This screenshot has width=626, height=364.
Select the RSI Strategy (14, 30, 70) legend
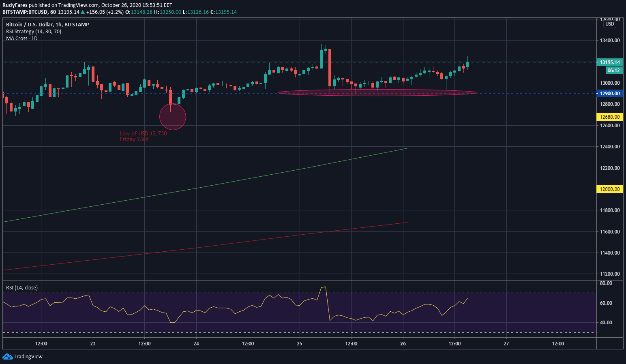pyautogui.click(x=34, y=32)
